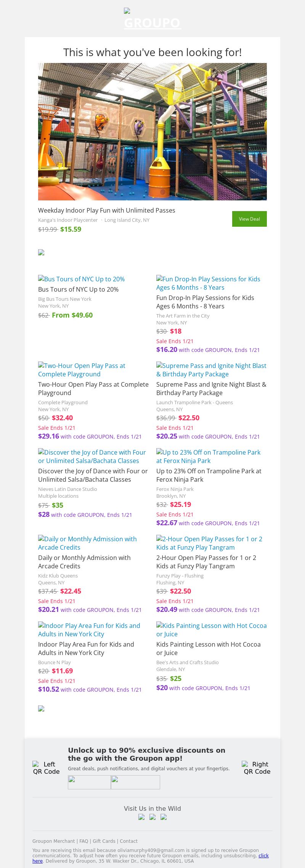
Task: Click the 'click here' unsubscribe link
Action: (x=263, y=855)
